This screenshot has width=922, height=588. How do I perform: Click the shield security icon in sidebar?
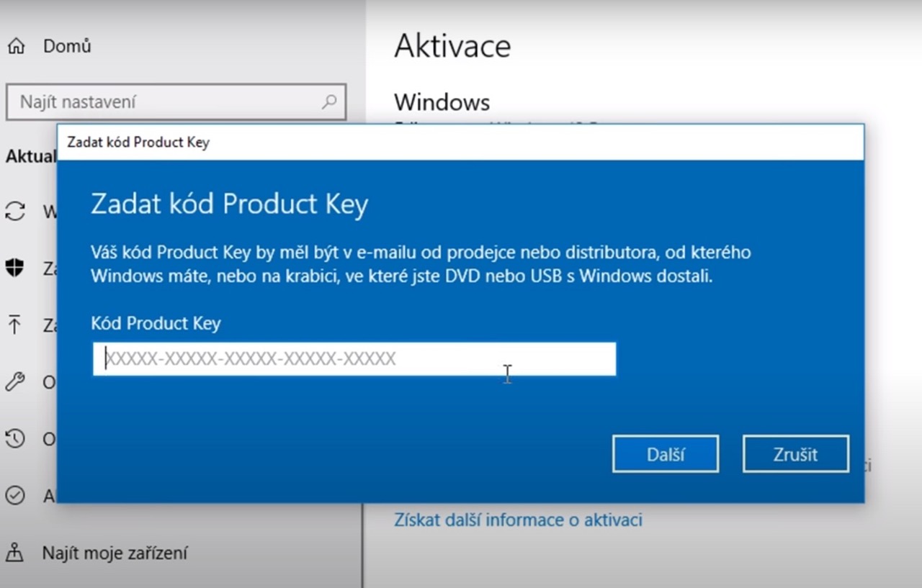(14, 268)
